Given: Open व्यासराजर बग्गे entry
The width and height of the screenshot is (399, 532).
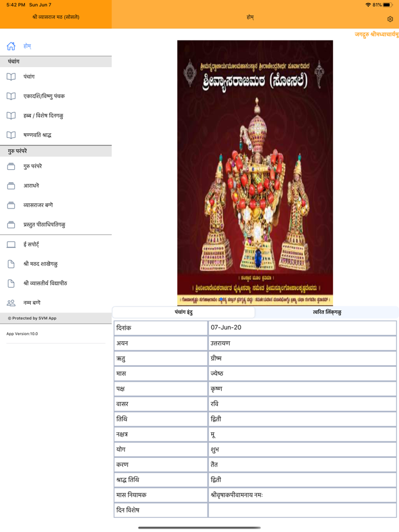Looking at the screenshot, I should [56, 205].
